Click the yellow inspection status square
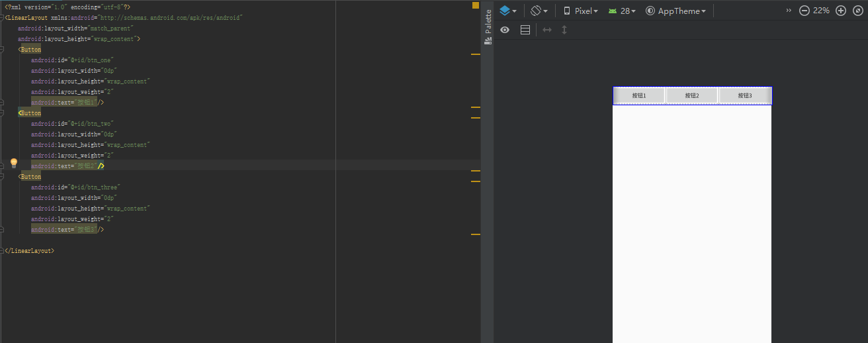Screen dimensions: 868x343 point(475,5)
